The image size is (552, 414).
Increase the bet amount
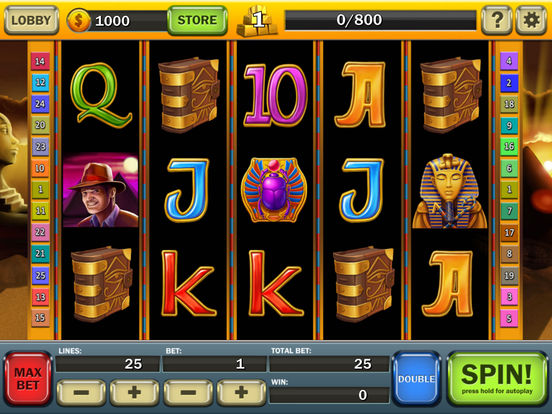[x=242, y=392]
